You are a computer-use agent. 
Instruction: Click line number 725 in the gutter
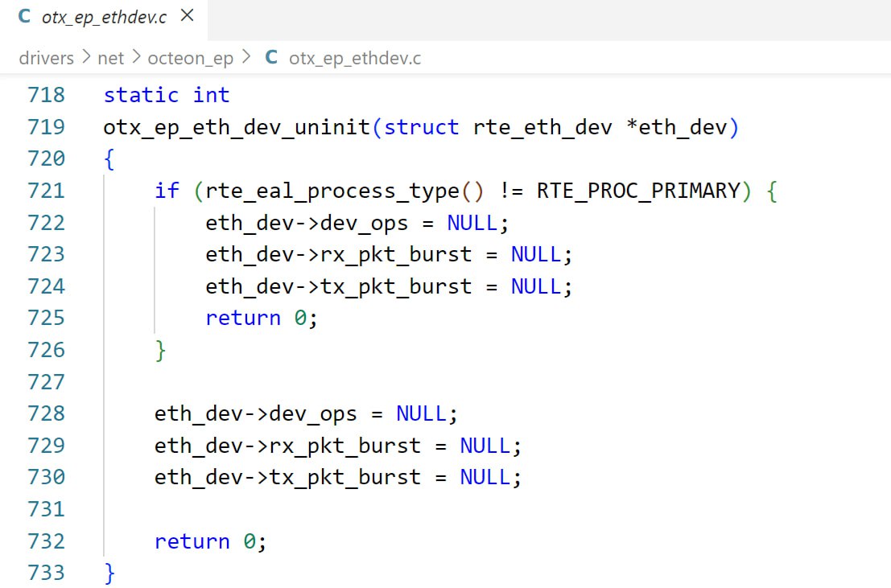[x=47, y=319]
